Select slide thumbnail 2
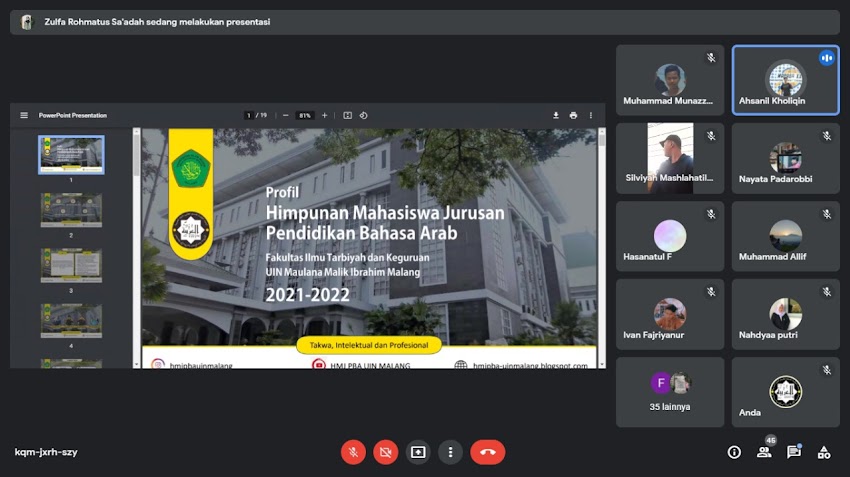The image size is (850, 477). coord(71,210)
